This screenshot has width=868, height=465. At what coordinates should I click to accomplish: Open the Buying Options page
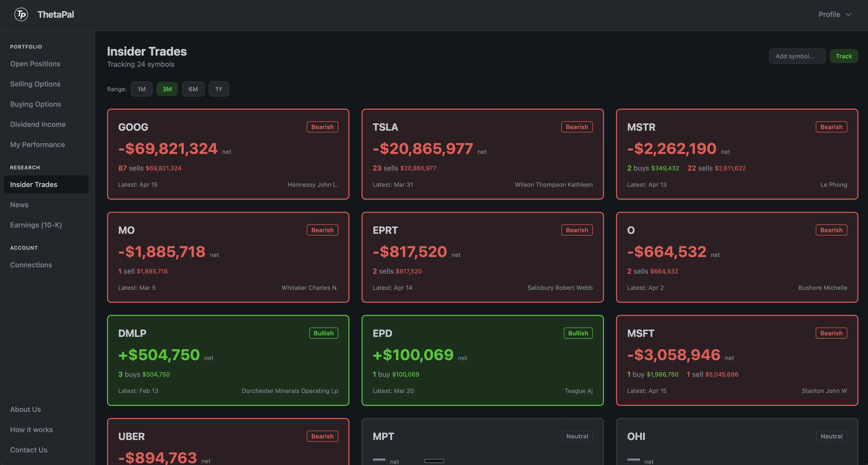point(35,104)
